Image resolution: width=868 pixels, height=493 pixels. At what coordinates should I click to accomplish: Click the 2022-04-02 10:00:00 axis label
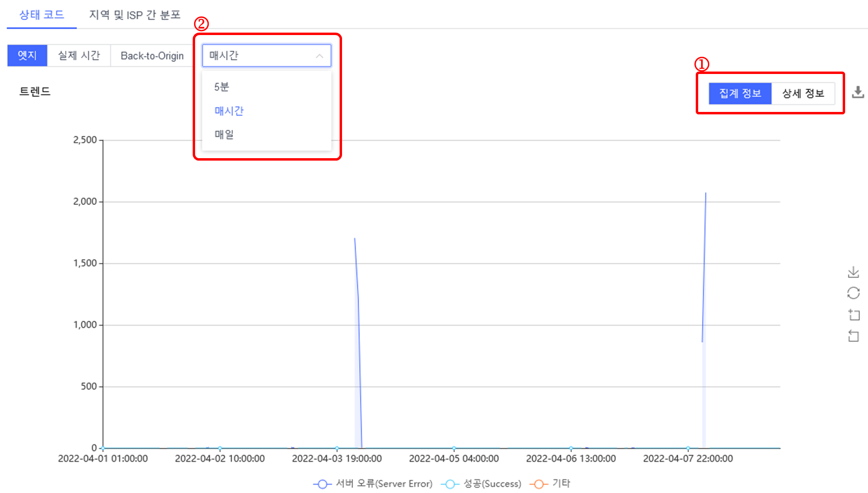(x=220, y=458)
